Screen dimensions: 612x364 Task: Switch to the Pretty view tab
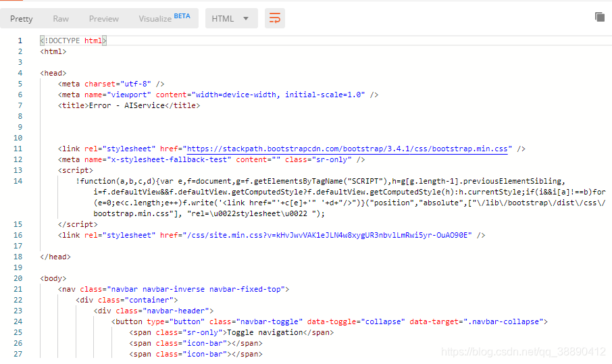(22, 19)
